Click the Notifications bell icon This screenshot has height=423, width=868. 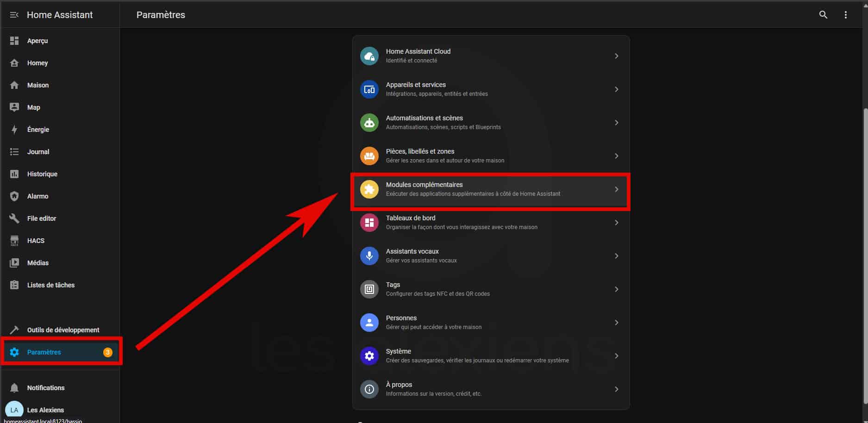[14, 388]
